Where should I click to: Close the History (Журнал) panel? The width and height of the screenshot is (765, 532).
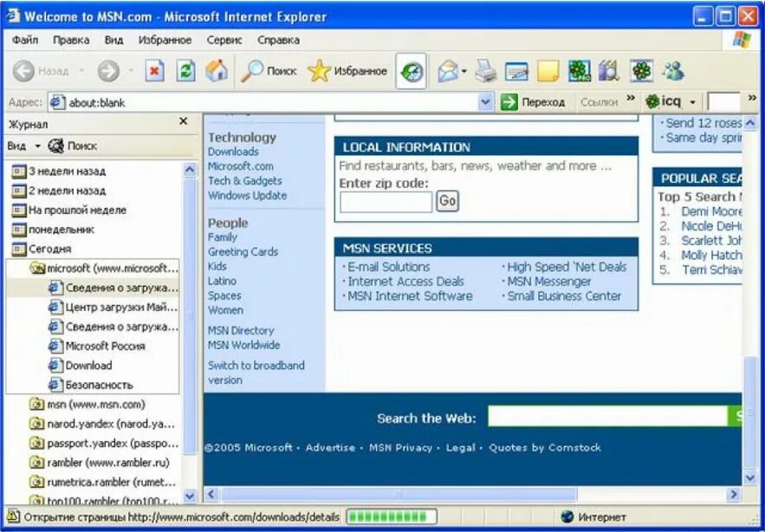point(184,121)
